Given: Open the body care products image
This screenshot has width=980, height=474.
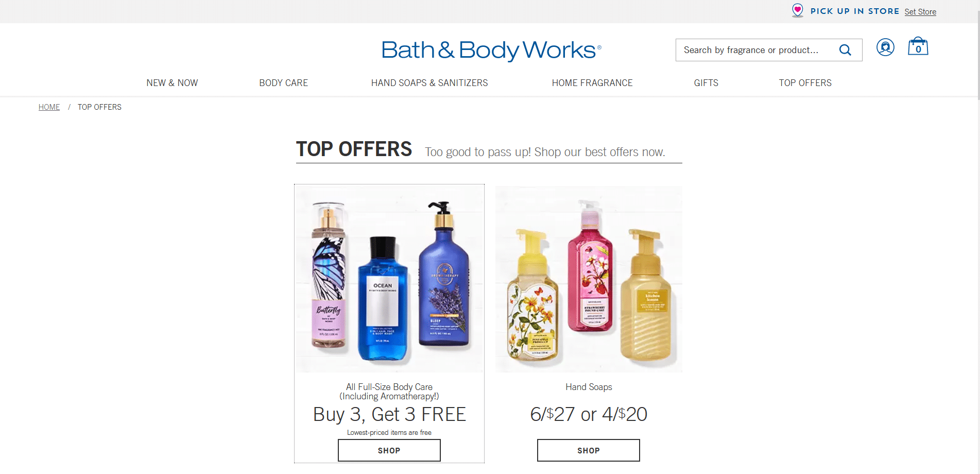Looking at the screenshot, I should point(389,279).
